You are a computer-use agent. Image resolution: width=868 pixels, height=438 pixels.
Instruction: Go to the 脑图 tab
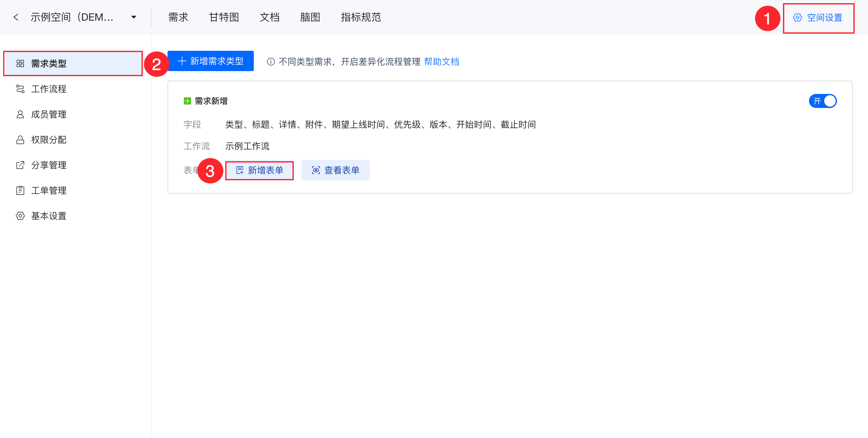310,17
